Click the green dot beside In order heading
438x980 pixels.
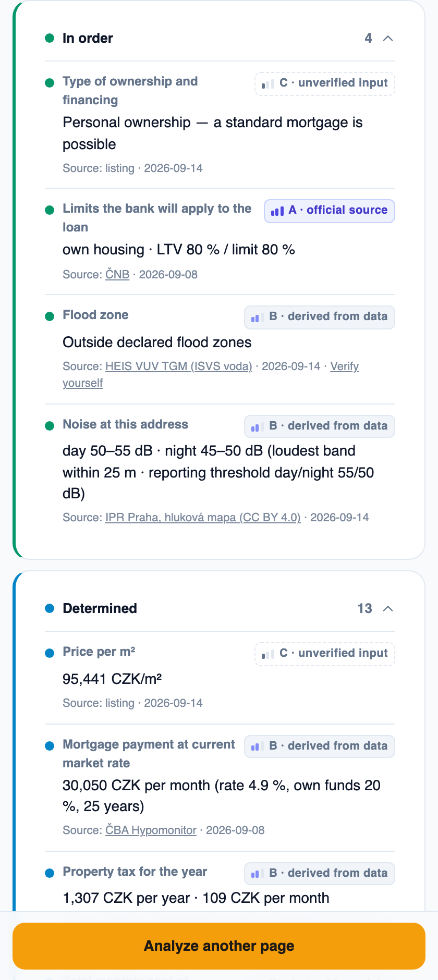pyautogui.click(x=50, y=38)
